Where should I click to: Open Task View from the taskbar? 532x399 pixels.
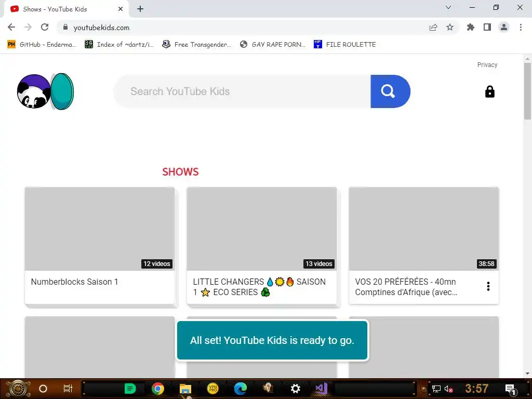(68, 389)
